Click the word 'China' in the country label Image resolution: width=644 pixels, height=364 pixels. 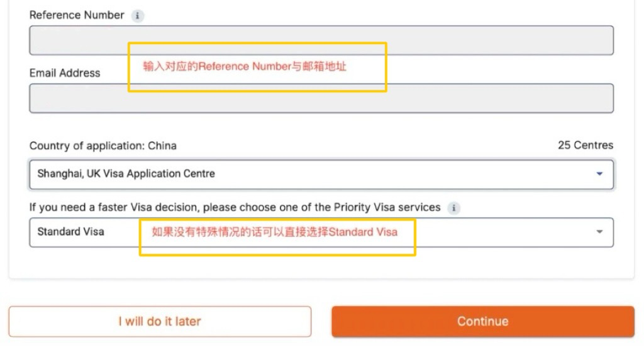coord(162,146)
